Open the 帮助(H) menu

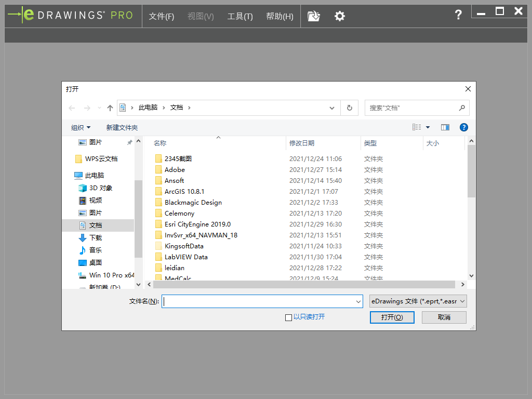point(280,16)
